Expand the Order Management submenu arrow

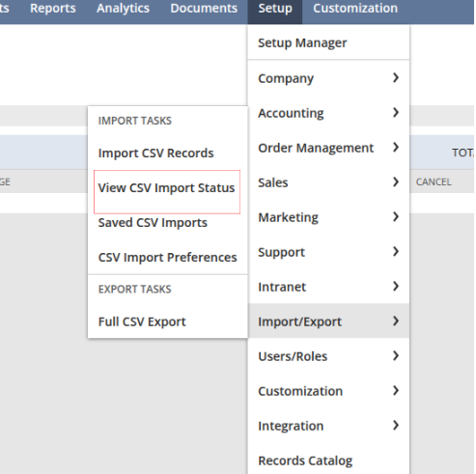coord(396,147)
